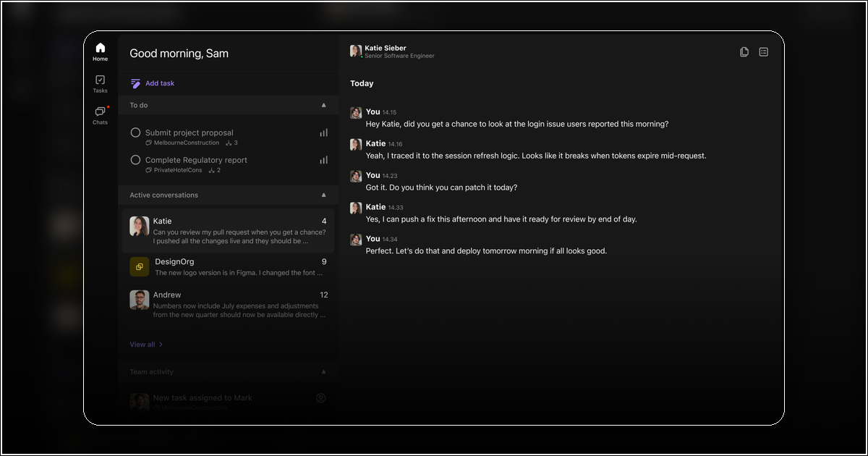This screenshot has height=456, width=868.
Task: Collapse the Team activity section
Action: [x=323, y=371]
